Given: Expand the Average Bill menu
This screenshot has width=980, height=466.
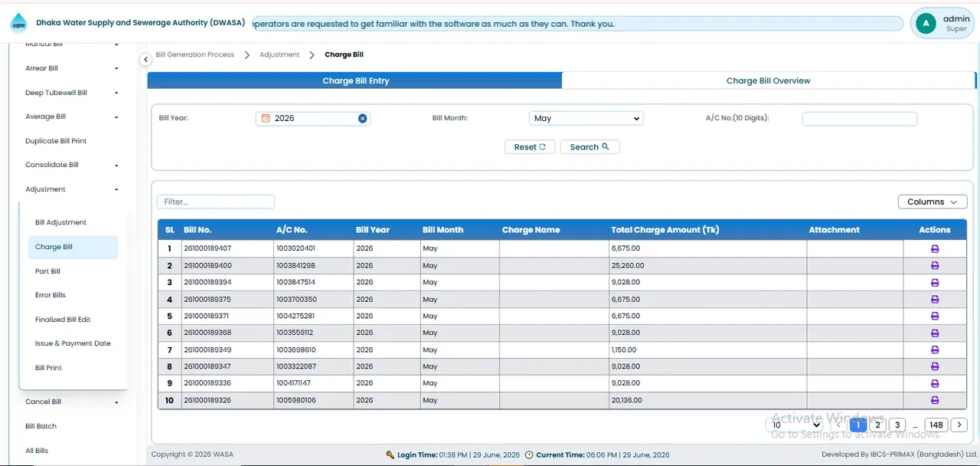Looking at the screenshot, I should (x=72, y=116).
